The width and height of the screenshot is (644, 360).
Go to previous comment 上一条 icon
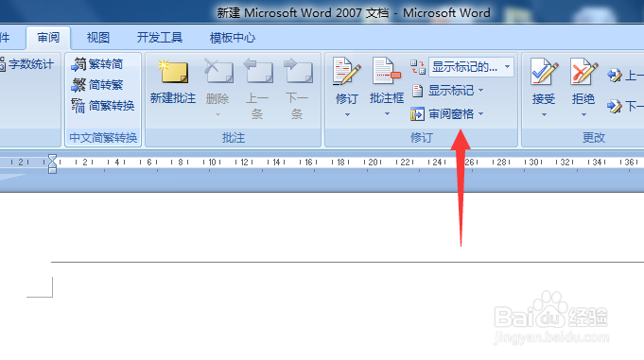coord(258,71)
